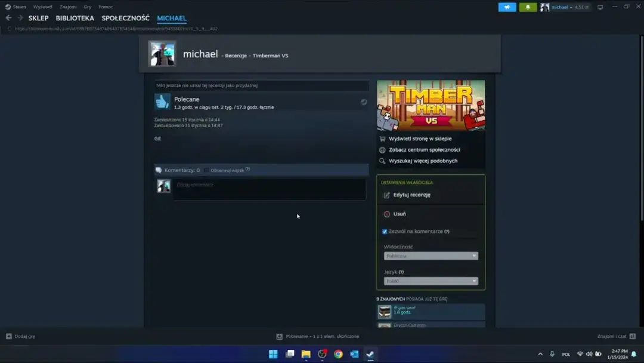Click the Usuń delete icon

tap(386, 214)
